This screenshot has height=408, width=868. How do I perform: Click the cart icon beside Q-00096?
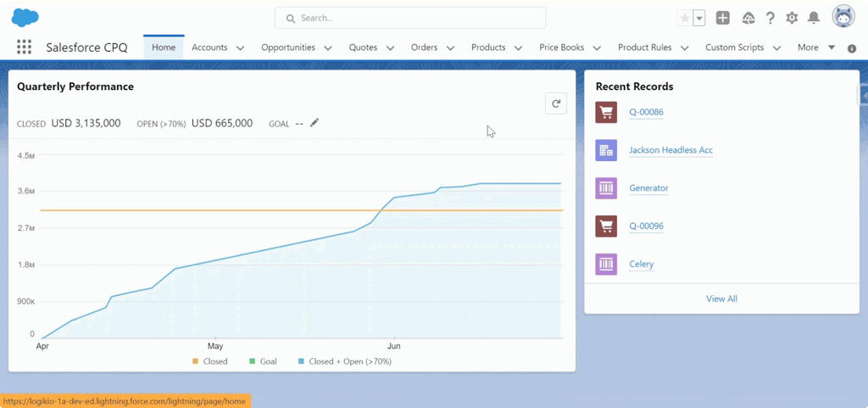(x=606, y=226)
